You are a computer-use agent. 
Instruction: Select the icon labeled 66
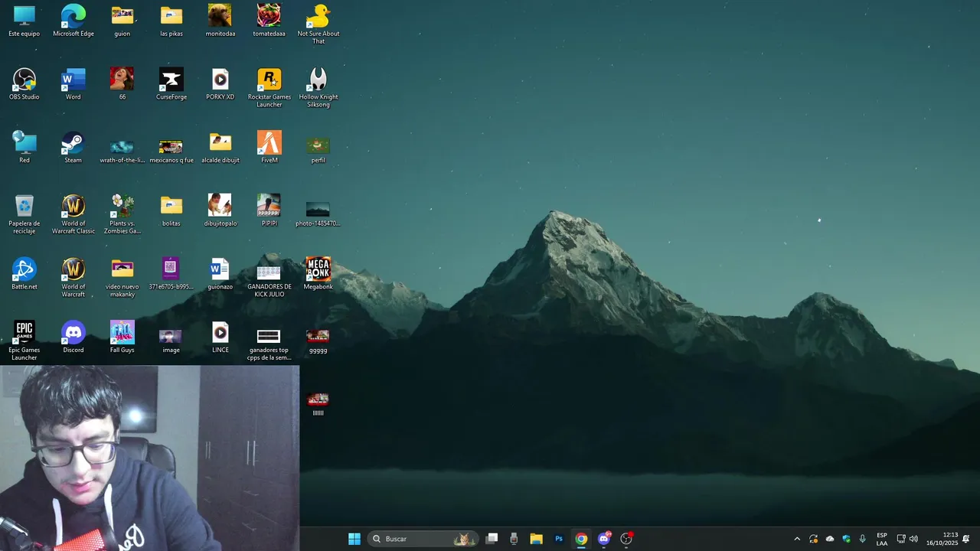tap(122, 84)
